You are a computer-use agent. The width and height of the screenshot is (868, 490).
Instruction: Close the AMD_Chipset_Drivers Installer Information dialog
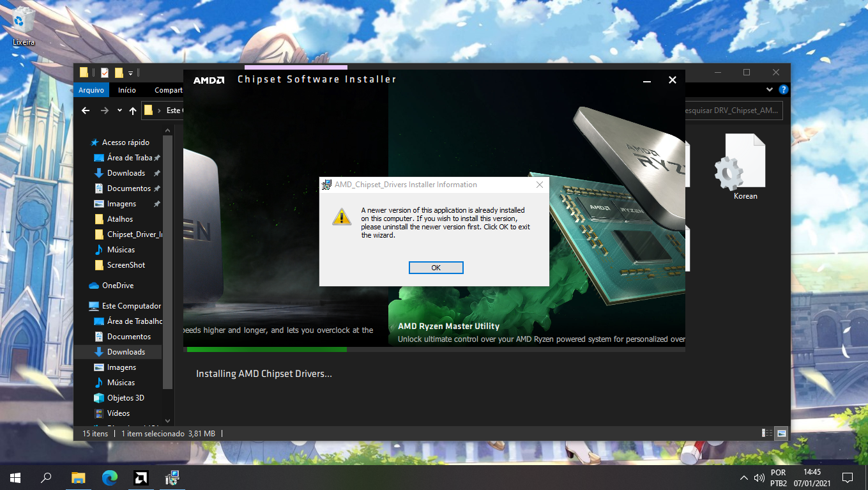tap(540, 185)
